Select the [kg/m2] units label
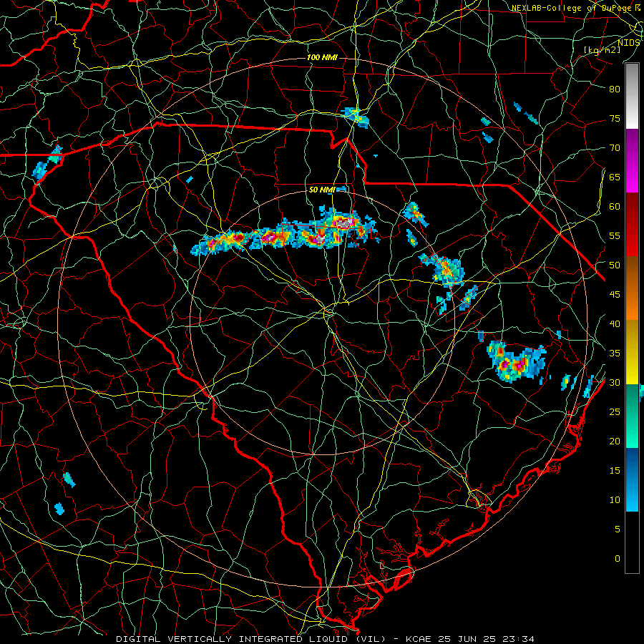 [602, 50]
